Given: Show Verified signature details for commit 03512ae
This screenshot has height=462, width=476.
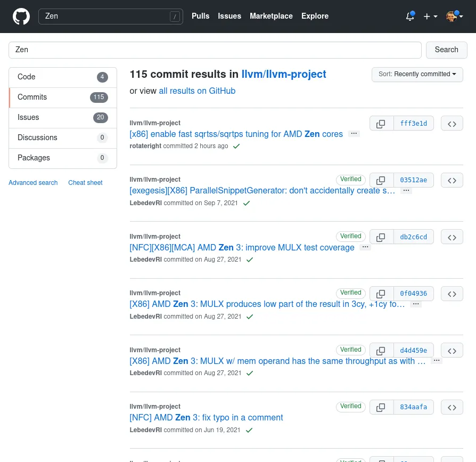Looking at the screenshot, I should 351,180.
